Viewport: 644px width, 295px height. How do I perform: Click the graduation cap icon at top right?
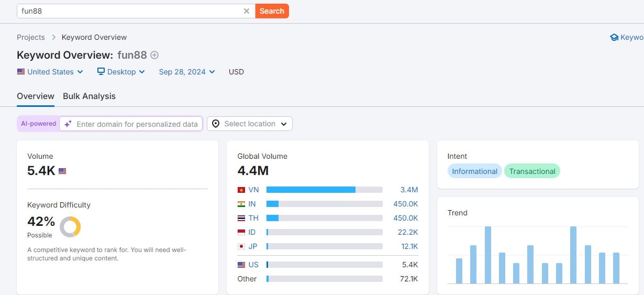614,37
